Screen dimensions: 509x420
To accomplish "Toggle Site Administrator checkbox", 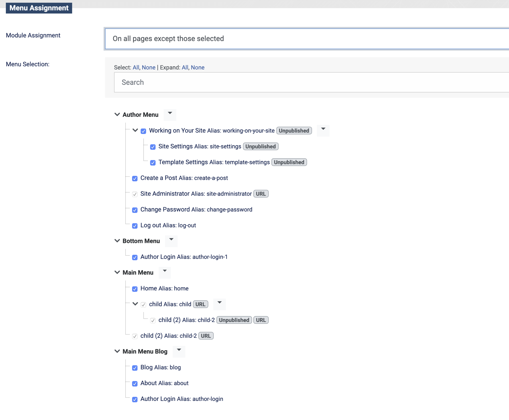I will 135,194.
